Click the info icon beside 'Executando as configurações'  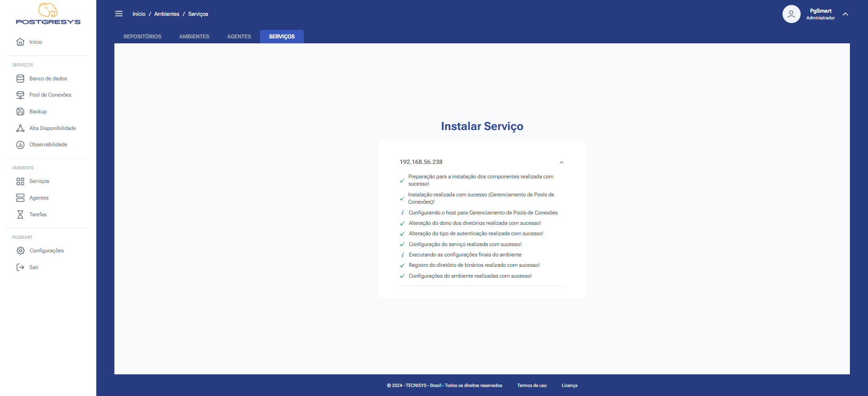pyautogui.click(x=402, y=255)
